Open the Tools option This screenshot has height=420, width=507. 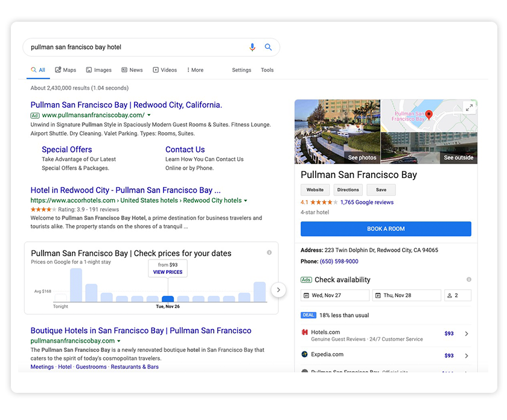267,70
